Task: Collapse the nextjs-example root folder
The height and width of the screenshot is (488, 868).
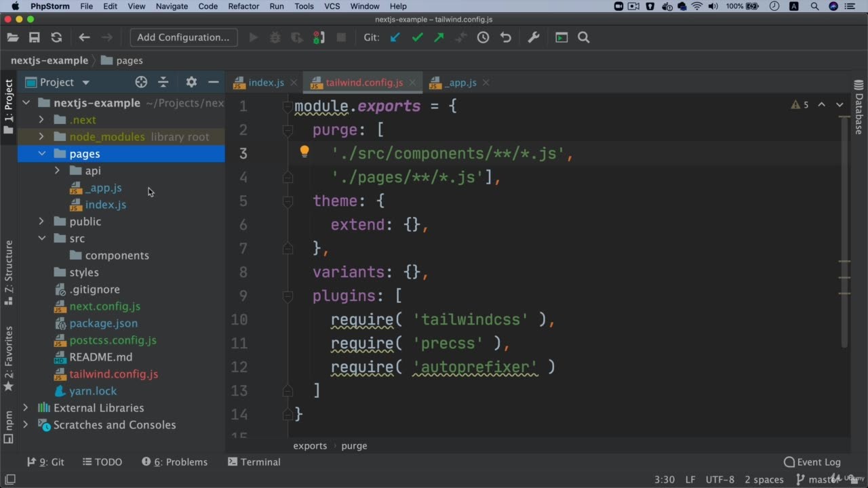Action: click(x=26, y=102)
